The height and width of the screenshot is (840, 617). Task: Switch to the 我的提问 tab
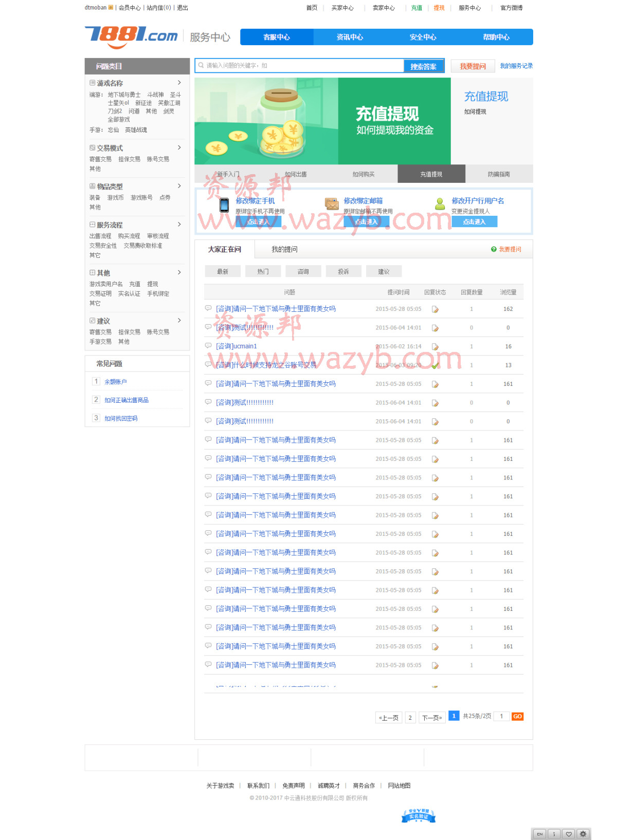coord(284,249)
